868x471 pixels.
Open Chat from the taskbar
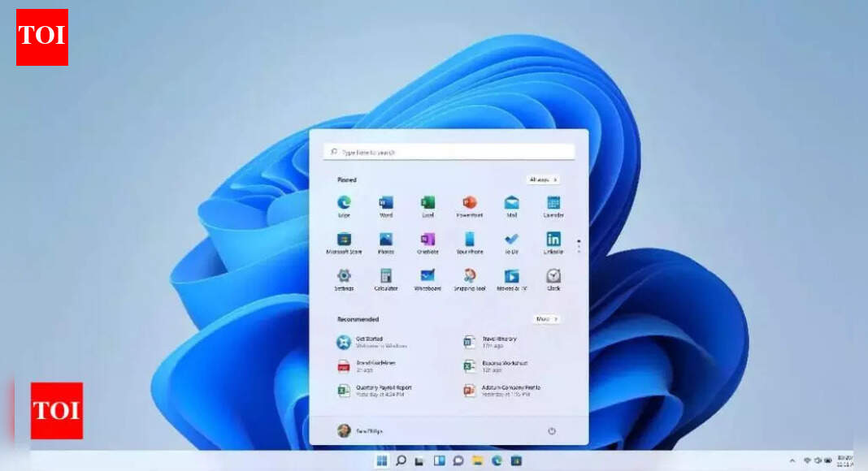click(458, 460)
